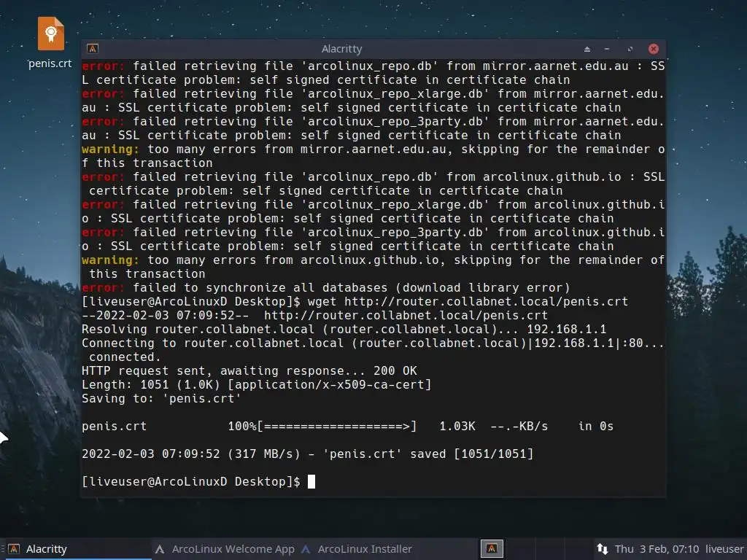Click 'failed to synchronize all databases' error line
The image size is (747, 560).
click(x=326, y=287)
